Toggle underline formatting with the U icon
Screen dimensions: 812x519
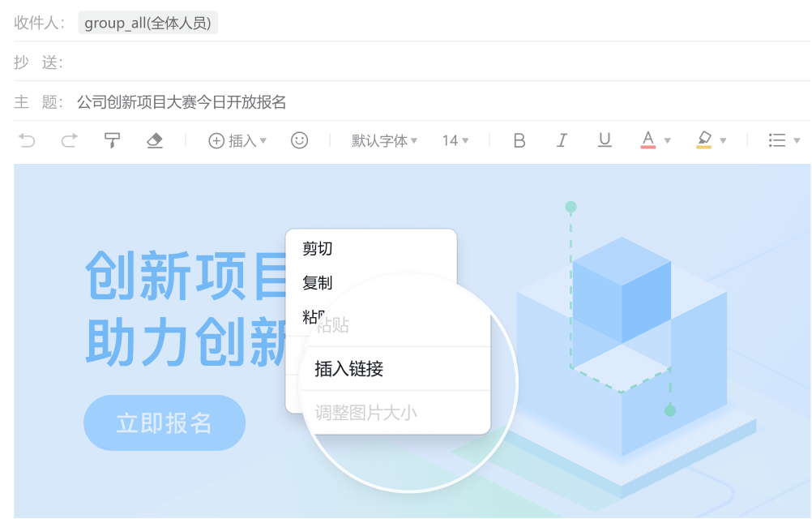[605, 140]
